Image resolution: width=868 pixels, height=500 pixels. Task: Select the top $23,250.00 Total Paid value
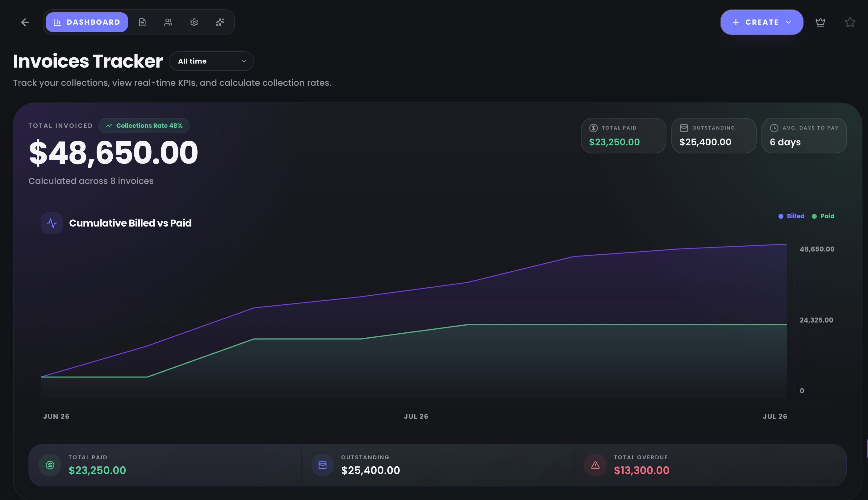click(614, 142)
